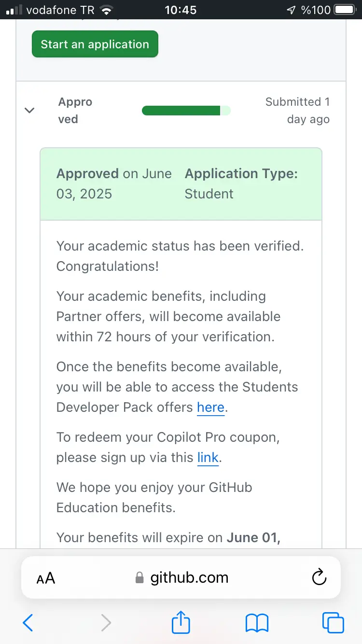Tap the green application progress bar
Screen dimensions: 362x644
click(186, 111)
